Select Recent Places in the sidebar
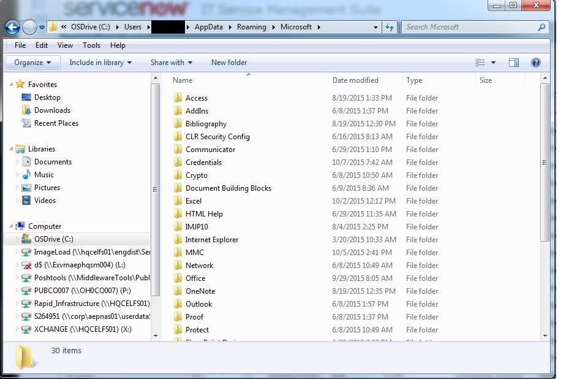 (55, 123)
